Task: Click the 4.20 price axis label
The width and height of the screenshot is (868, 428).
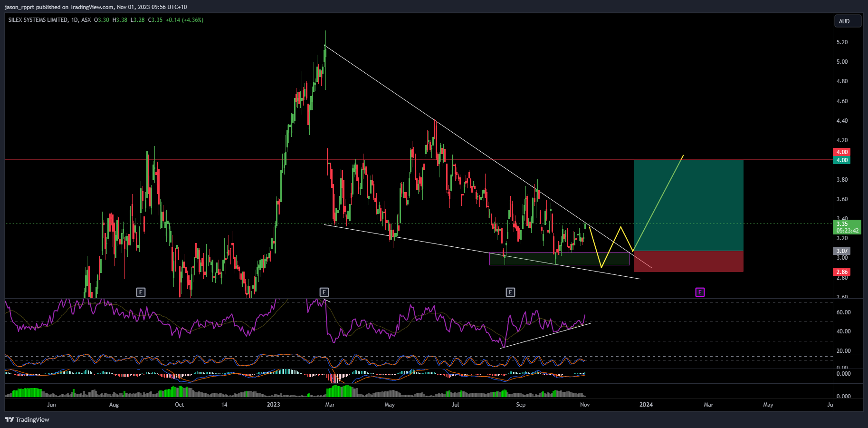Action: (842, 140)
